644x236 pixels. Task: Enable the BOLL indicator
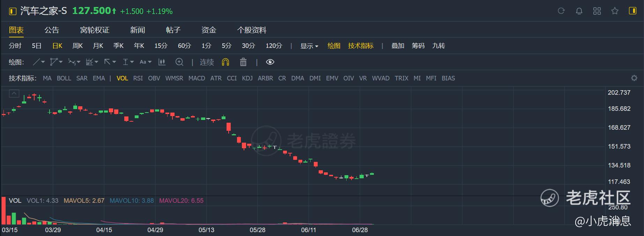(64, 78)
